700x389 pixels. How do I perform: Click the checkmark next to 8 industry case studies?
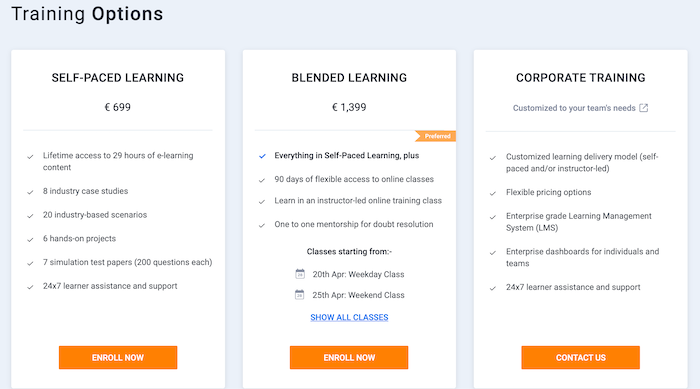30,192
